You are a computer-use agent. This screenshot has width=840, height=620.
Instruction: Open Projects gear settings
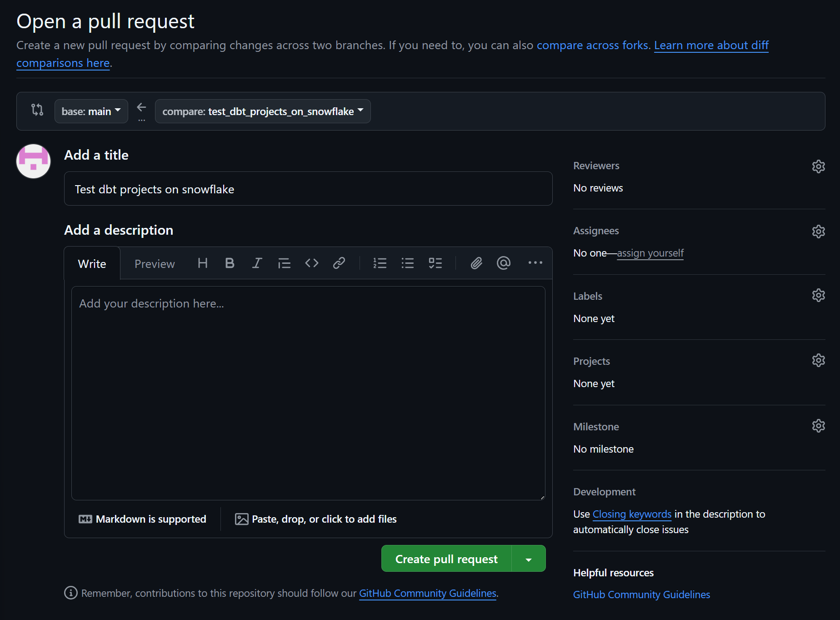(x=818, y=361)
